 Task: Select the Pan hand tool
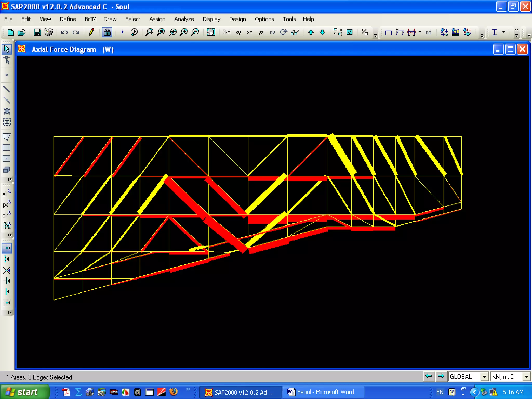pos(211,32)
